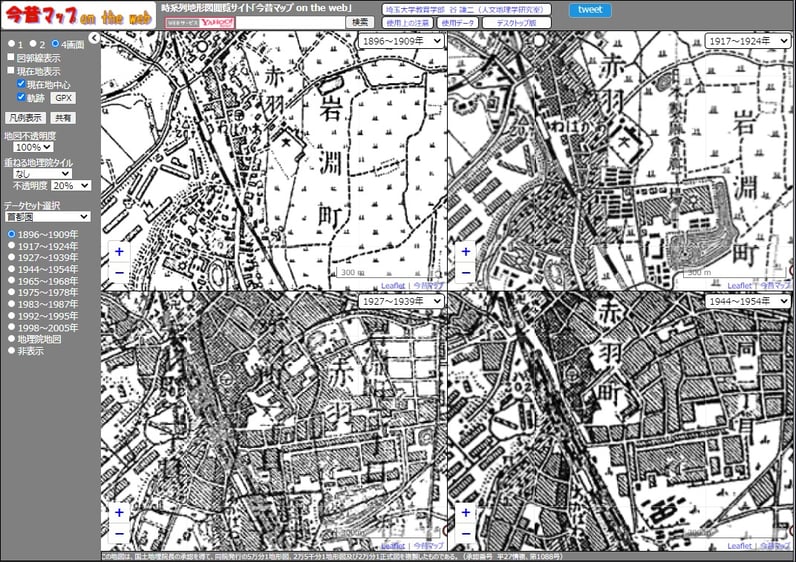Open the 地図不透明度 100% dropdown
The height and width of the screenshot is (562, 796).
pos(33,147)
